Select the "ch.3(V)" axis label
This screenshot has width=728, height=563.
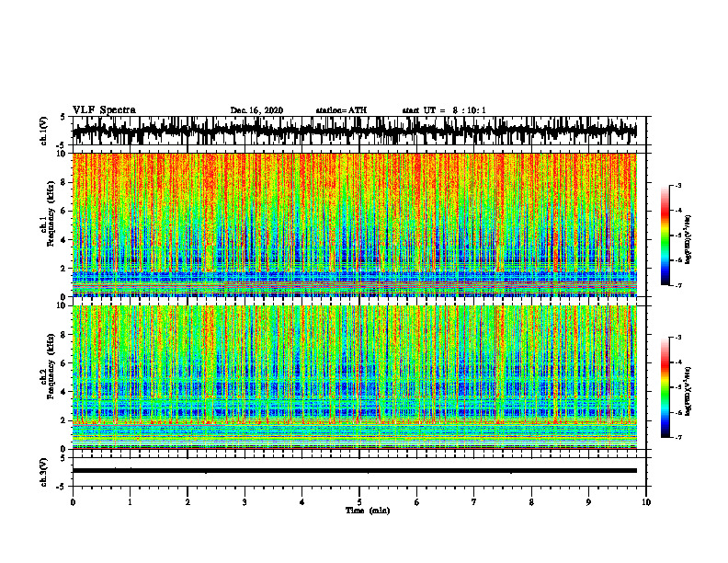[43, 472]
